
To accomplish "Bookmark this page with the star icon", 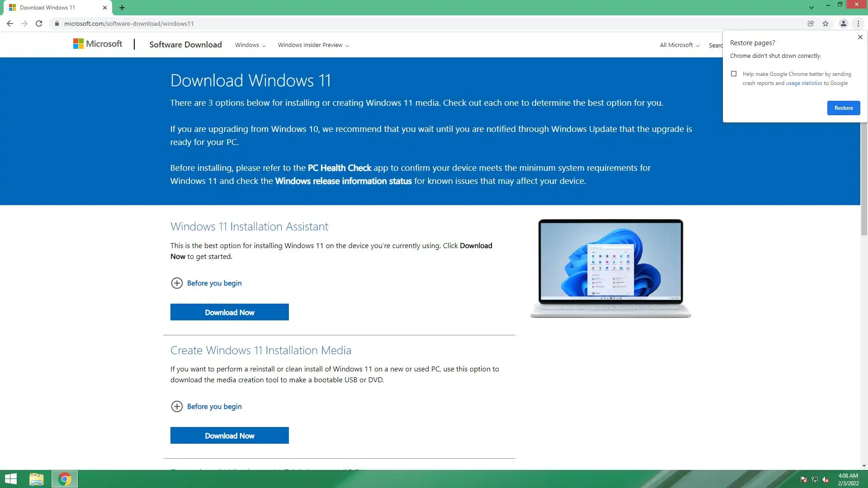I will tap(826, 23).
